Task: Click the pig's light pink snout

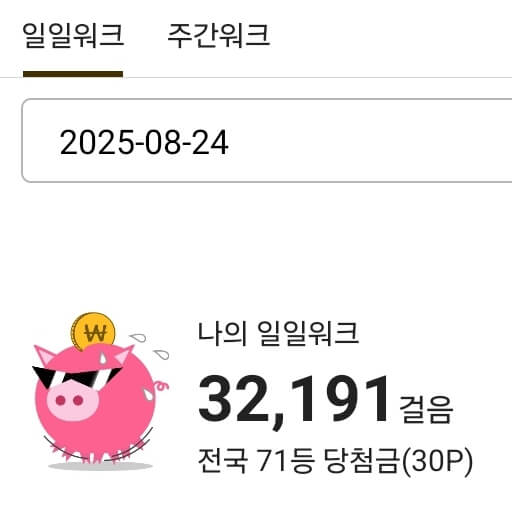Action: [72, 402]
